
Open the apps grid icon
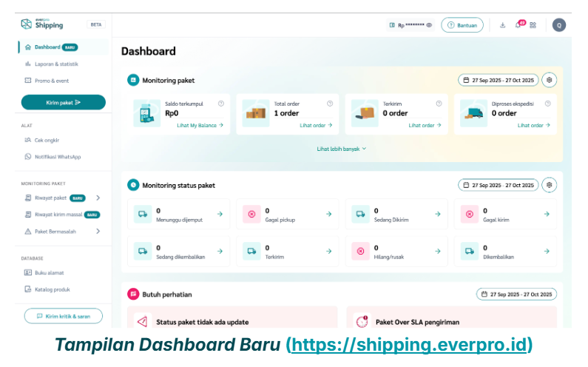tap(533, 25)
